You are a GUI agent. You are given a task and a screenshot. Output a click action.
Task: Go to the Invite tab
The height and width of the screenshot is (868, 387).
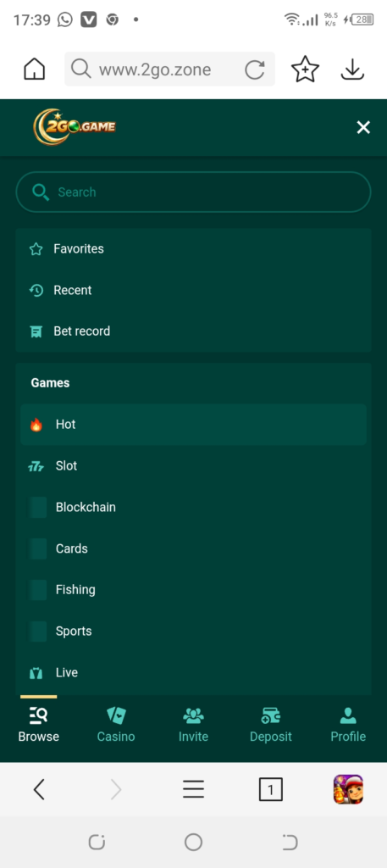point(193,725)
